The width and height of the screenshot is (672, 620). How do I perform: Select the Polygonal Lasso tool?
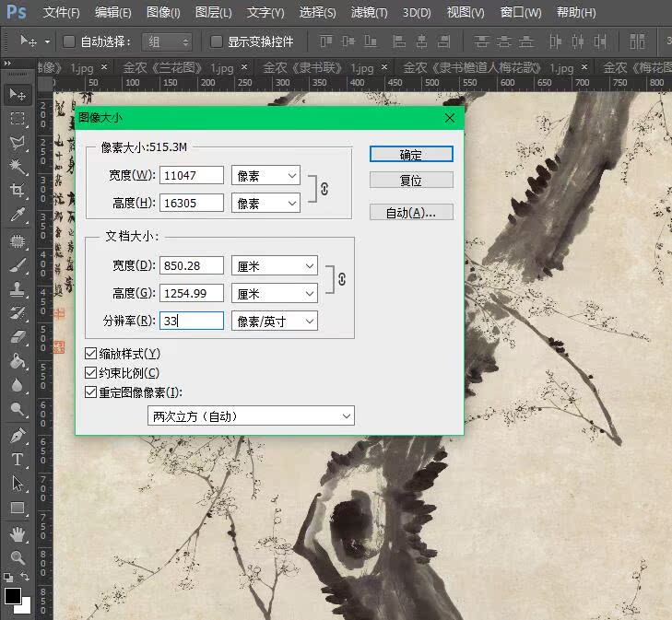tap(18, 143)
